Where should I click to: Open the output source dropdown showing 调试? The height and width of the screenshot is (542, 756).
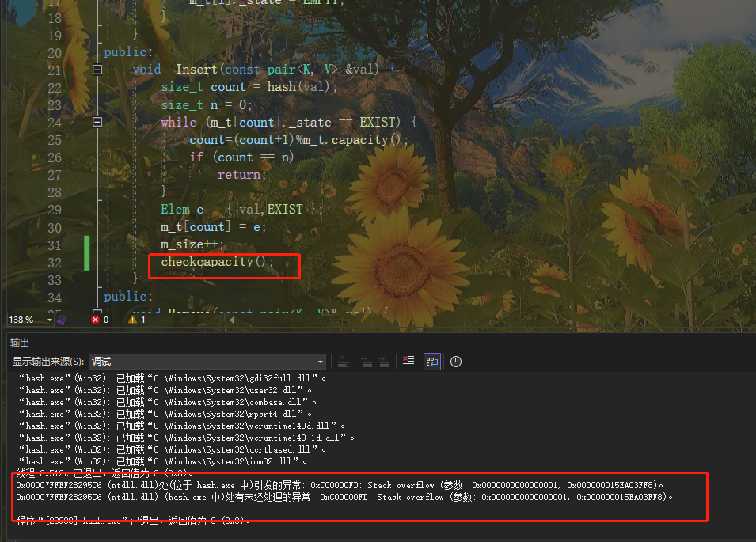207,362
